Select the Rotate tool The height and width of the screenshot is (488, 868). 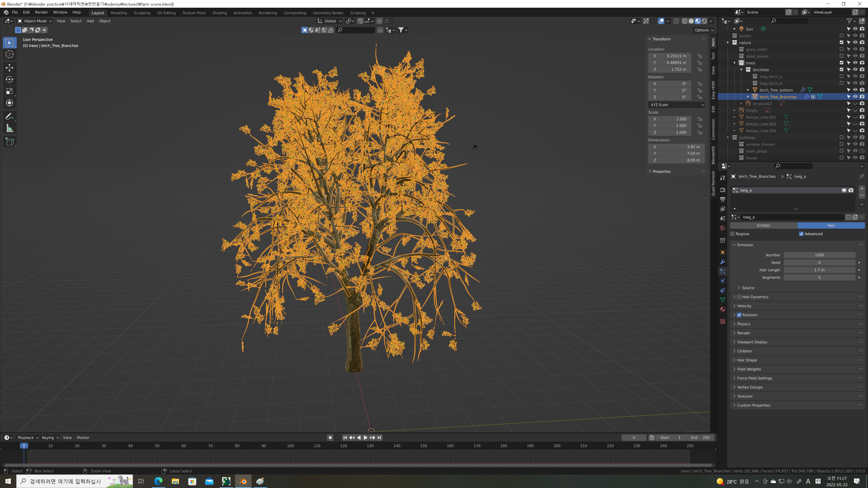tap(9, 80)
